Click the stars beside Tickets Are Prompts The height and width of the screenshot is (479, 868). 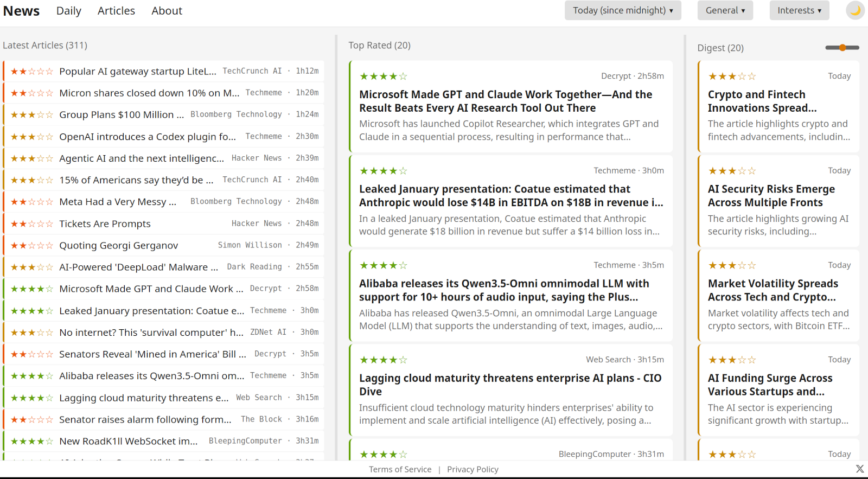pos(32,223)
